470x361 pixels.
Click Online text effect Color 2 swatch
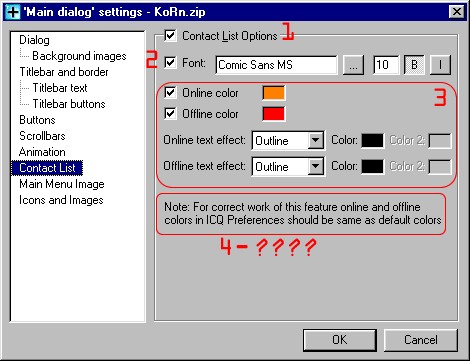tap(440, 141)
